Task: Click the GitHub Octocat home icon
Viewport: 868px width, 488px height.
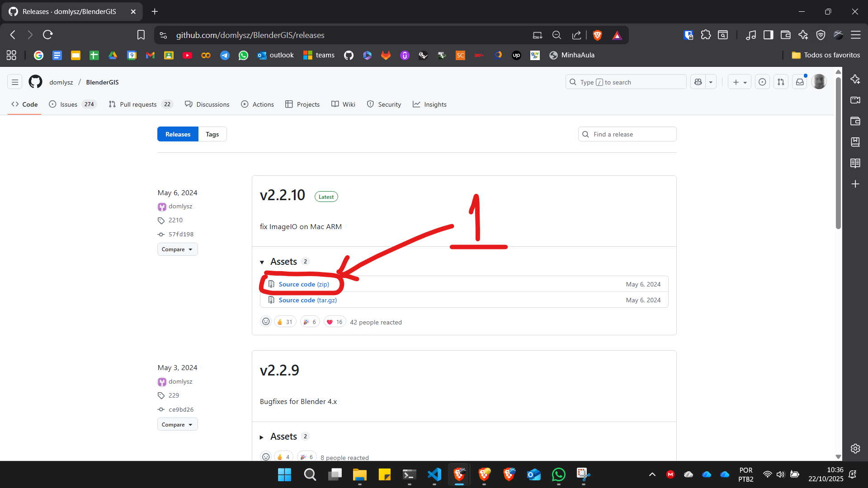Action: tap(35, 82)
